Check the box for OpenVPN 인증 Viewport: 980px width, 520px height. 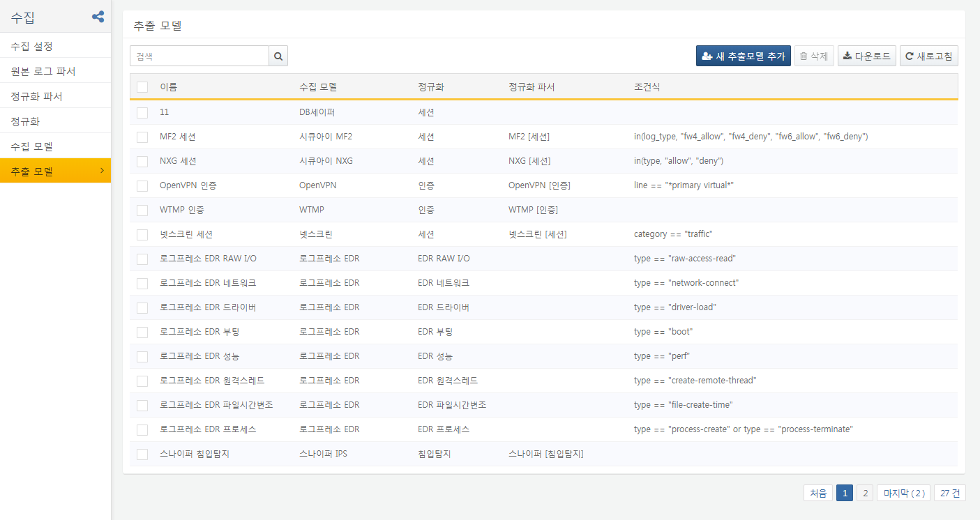(x=142, y=185)
